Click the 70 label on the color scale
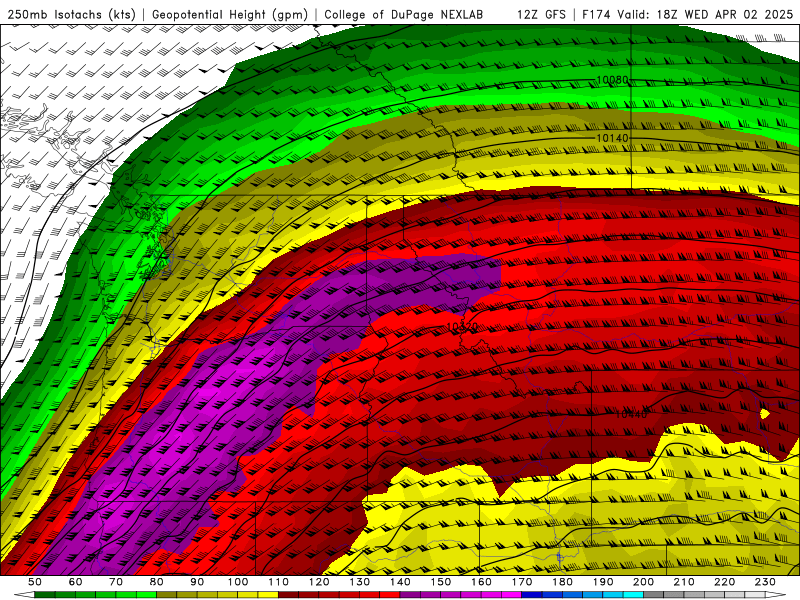Screen dimensions: 800x600 click(x=116, y=582)
